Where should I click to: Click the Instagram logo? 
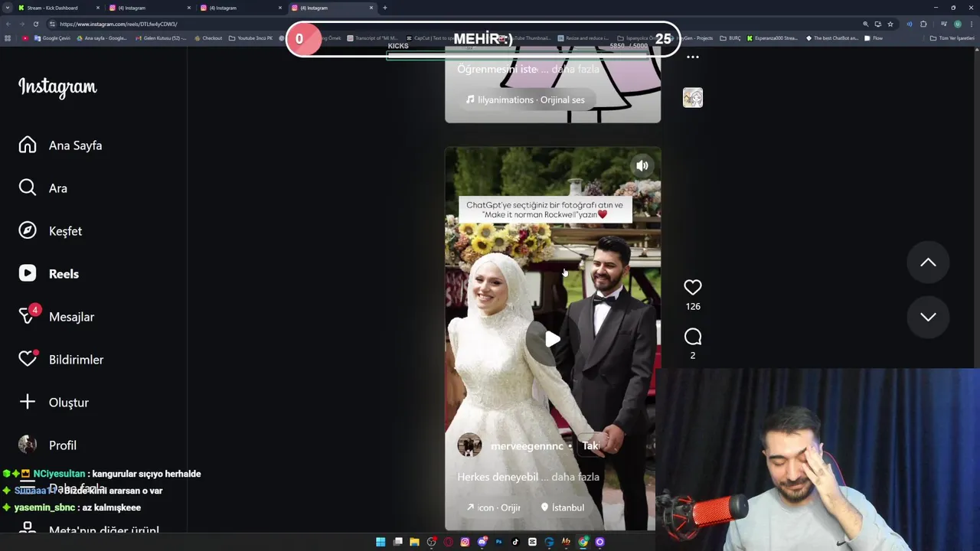coord(57,87)
